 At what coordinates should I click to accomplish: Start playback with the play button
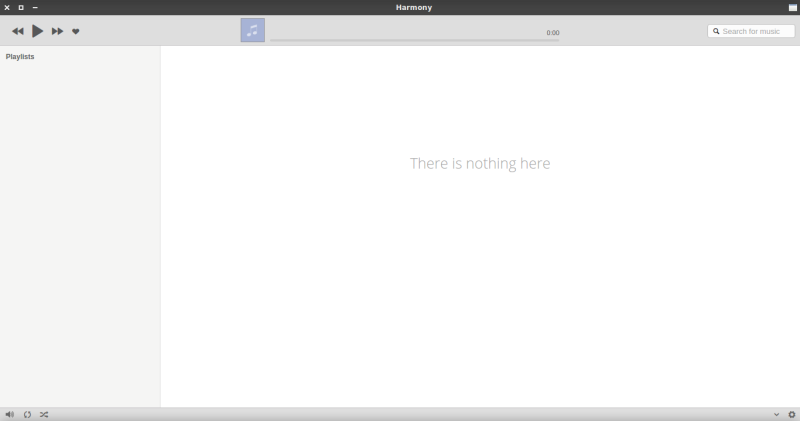pyautogui.click(x=37, y=31)
